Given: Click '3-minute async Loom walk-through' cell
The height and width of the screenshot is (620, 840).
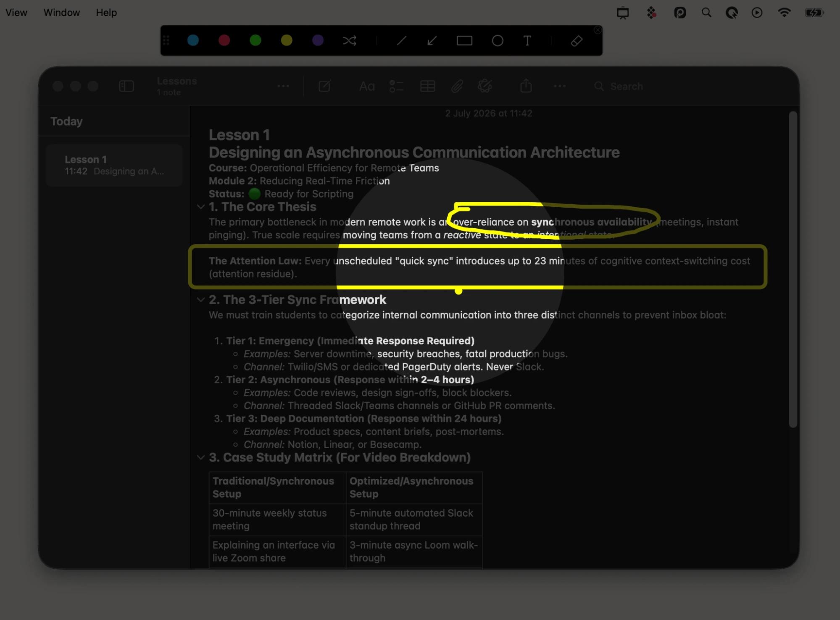Looking at the screenshot, I should coord(414,551).
